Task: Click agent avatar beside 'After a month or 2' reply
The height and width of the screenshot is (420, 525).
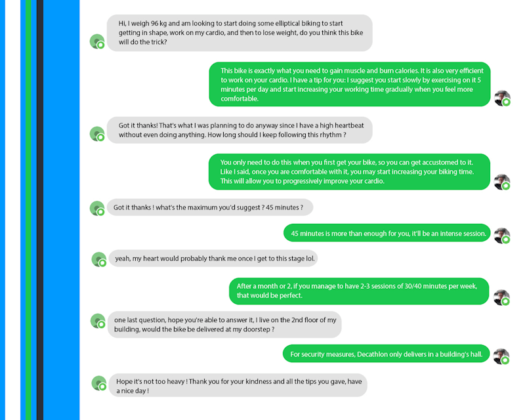Action: tap(501, 297)
